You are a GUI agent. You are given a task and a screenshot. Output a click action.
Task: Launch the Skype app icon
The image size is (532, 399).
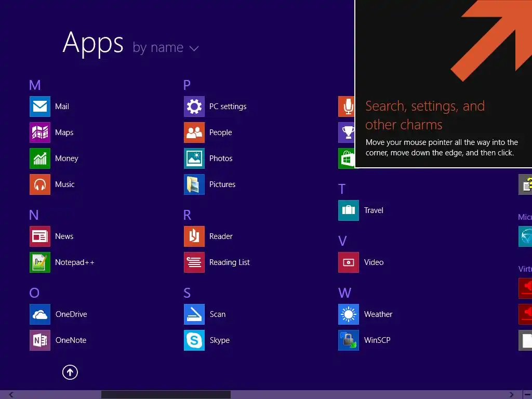[x=194, y=340]
